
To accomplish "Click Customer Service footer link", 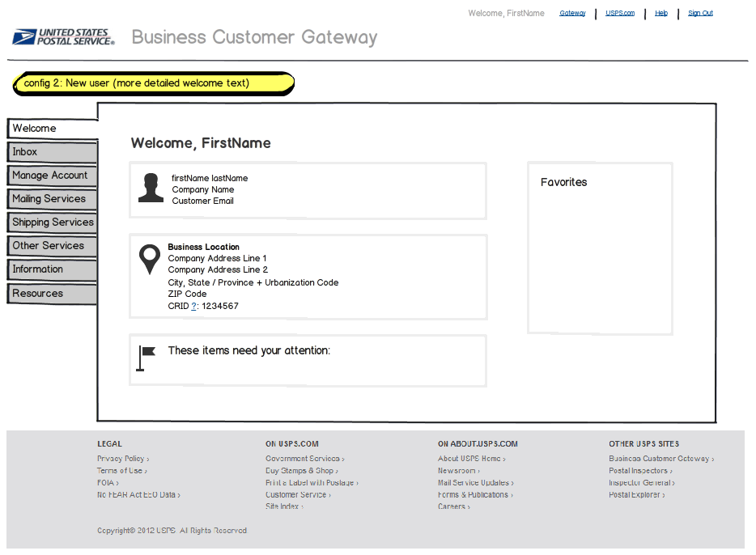I will pyautogui.click(x=299, y=495).
